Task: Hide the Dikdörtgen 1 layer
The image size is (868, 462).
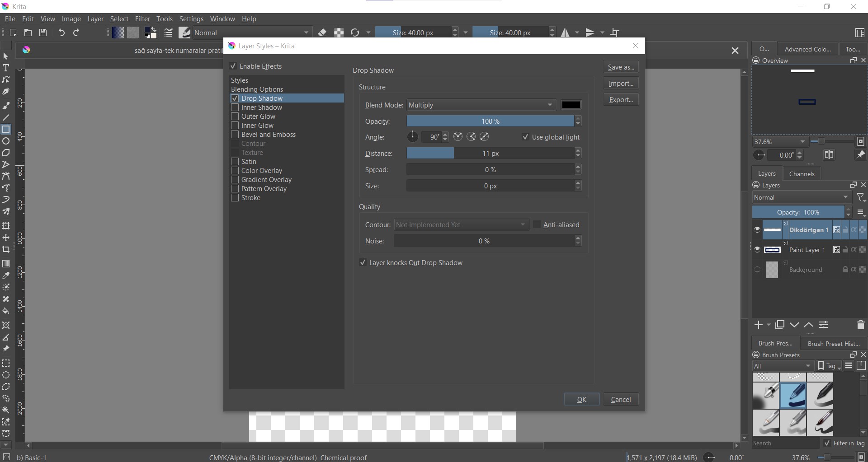Action: (757, 230)
